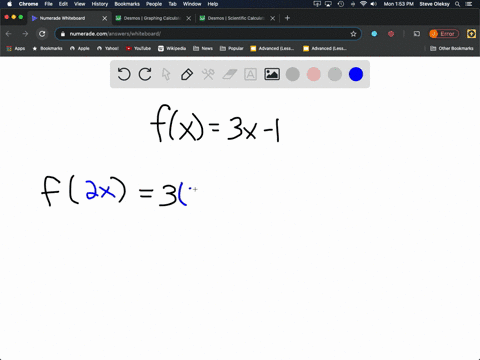Image resolution: width=480 pixels, height=360 pixels.
Task: Open the Apple menu
Action: click(9, 4)
